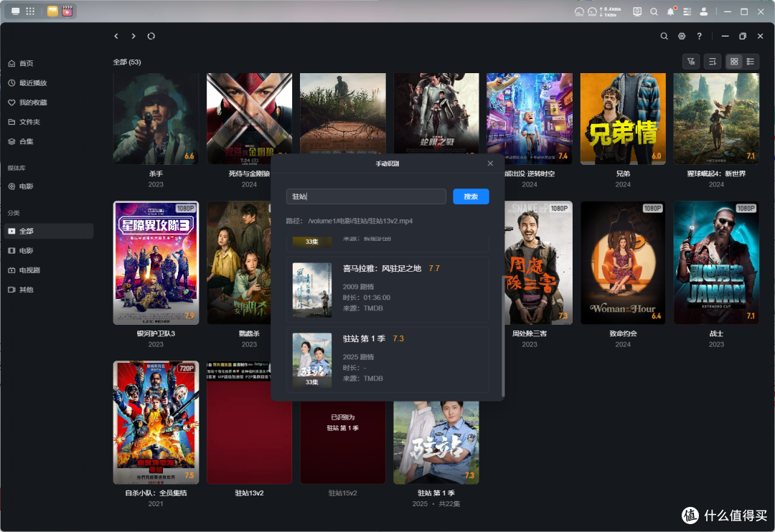The image size is (775, 532).
Task: Click the 蛇眼之战 poster
Action: pyautogui.click(x=436, y=113)
